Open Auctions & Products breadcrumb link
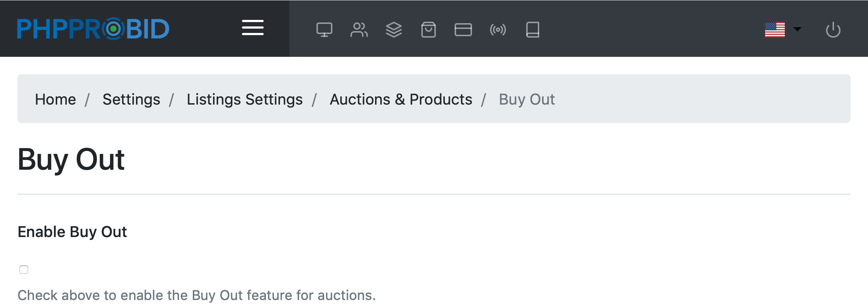Viewport: 868px width, 304px height. point(401,99)
